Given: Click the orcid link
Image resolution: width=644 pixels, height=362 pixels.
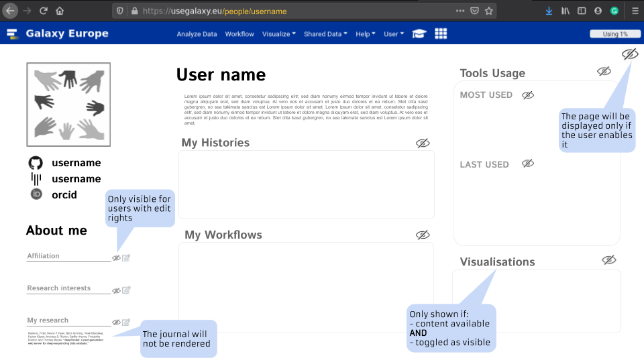Looking at the screenshot, I should pyautogui.click(x=64, y=195).
